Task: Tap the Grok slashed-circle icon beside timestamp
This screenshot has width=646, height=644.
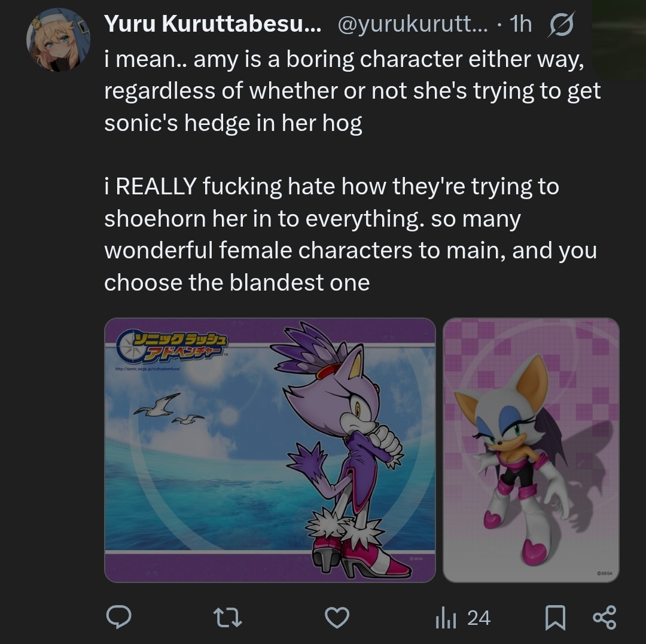Action: [x=562, y=25]
